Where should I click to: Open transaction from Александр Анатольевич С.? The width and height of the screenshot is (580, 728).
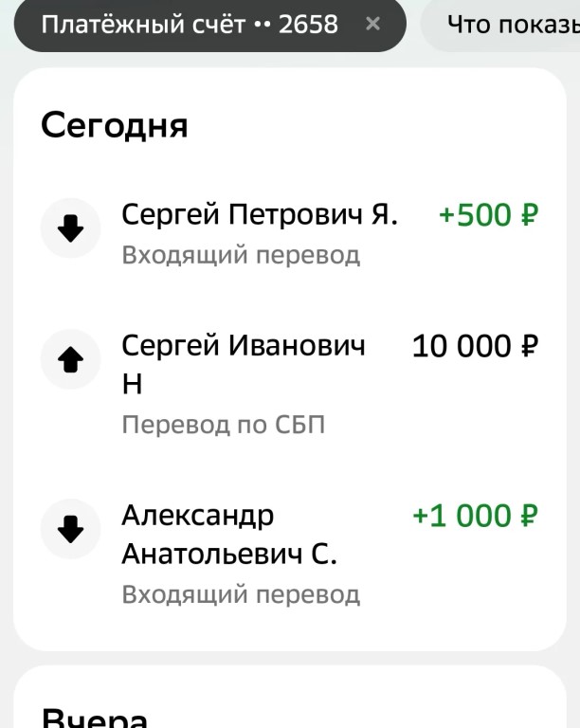click(x=290, y=554)
